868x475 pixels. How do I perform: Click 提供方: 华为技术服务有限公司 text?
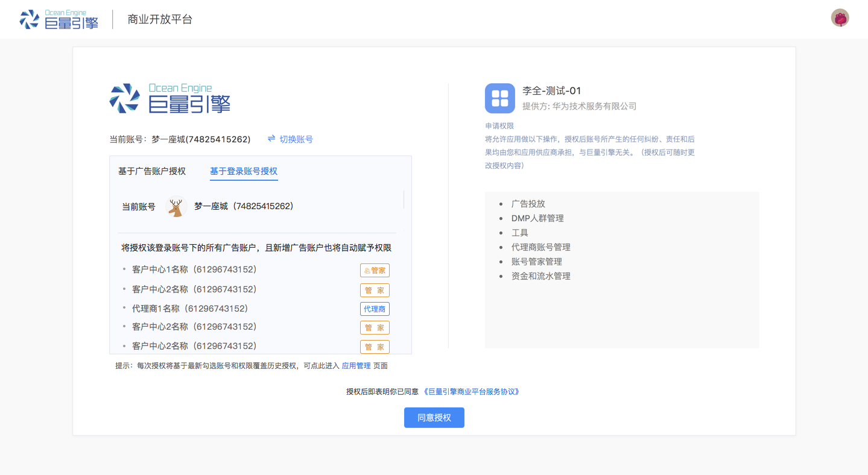579,106
